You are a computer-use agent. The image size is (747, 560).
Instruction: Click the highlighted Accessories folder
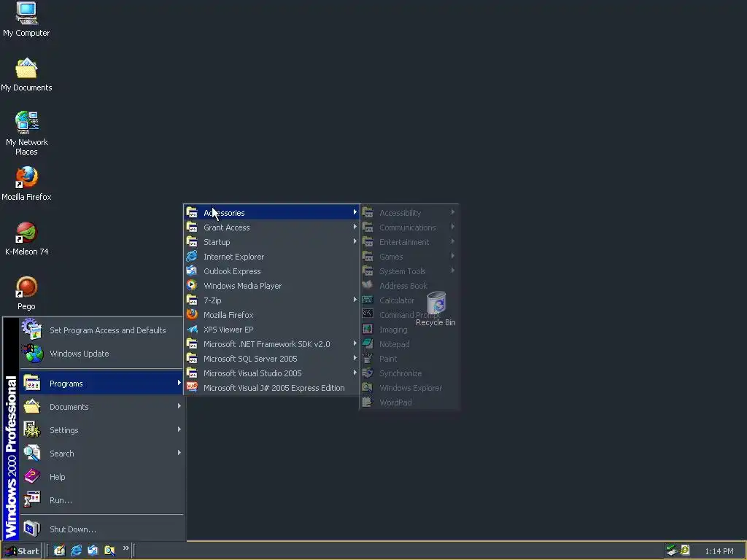tap(271, 213)
